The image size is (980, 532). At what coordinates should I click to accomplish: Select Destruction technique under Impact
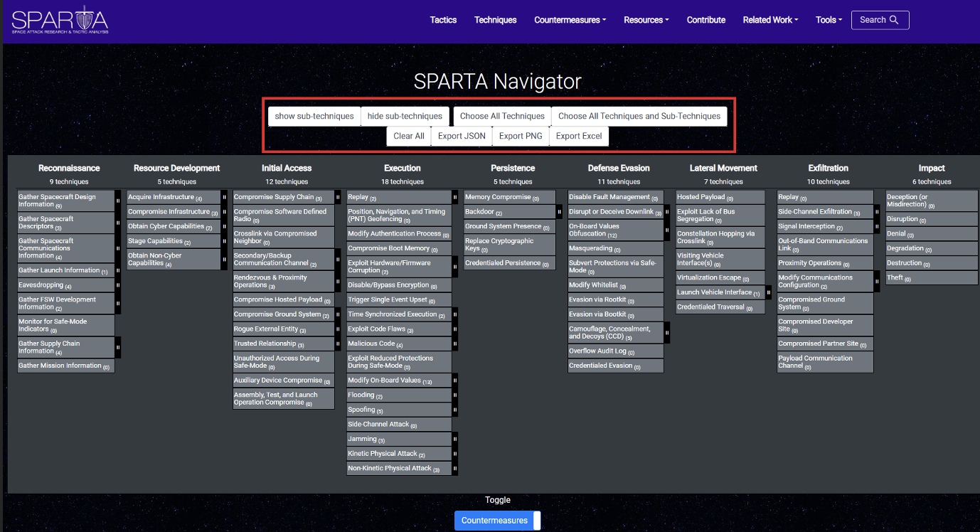tap(932, 263)
